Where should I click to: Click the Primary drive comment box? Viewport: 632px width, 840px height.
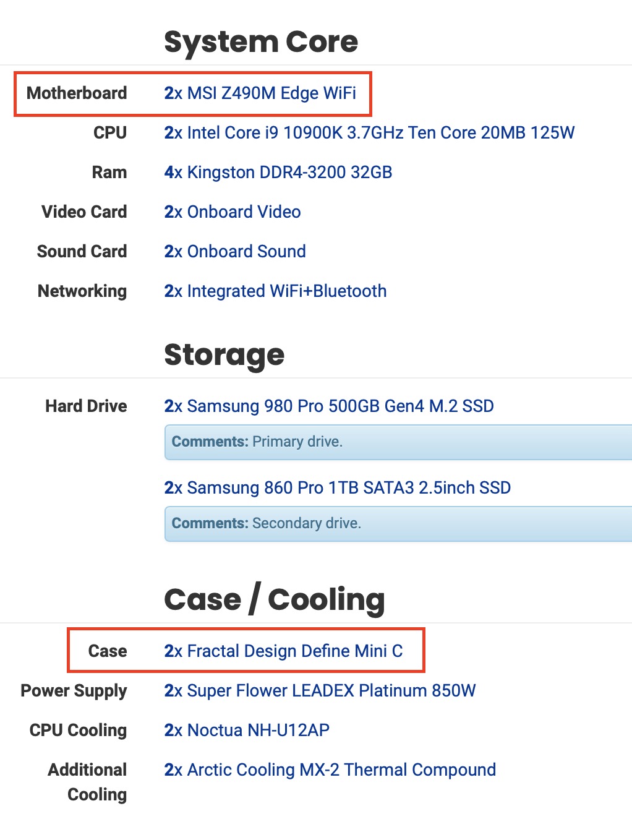tap(396, 442)
